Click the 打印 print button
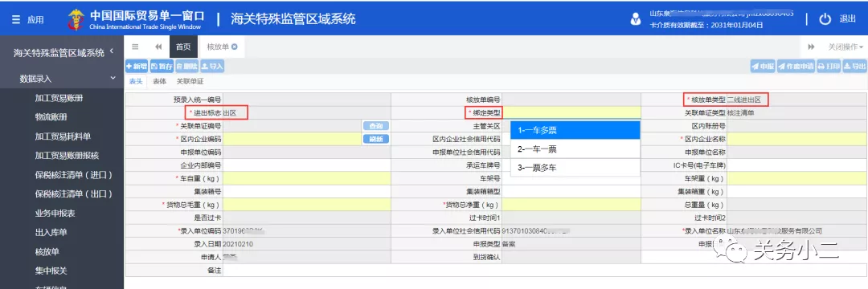 829,67
